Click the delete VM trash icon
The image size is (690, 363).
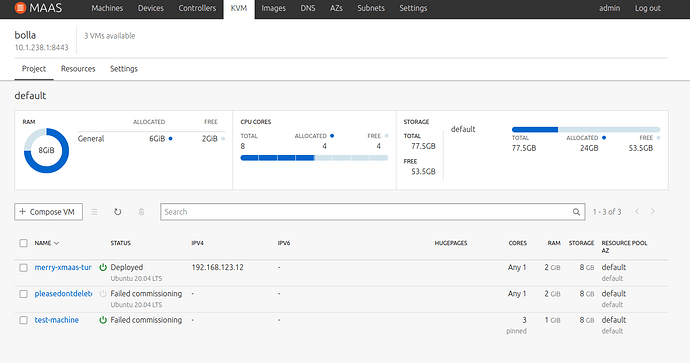click(x=141, y=212)
